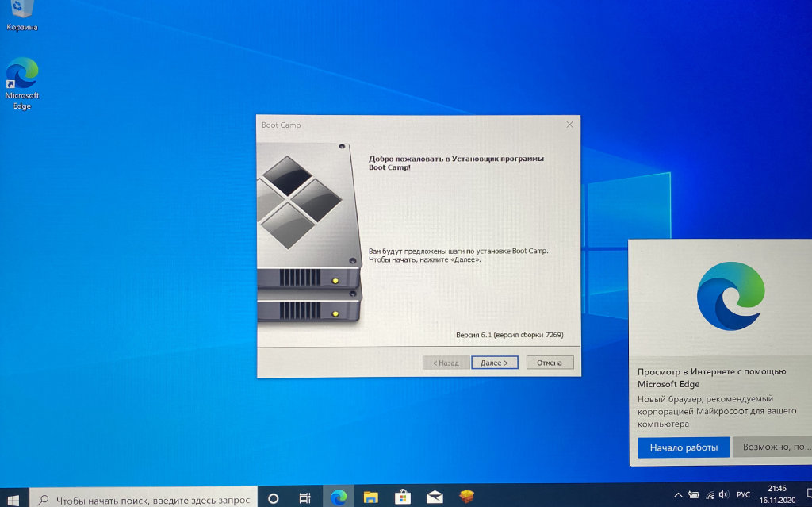
Task: Open Task View on the taskbar
Action: (305, 498)
